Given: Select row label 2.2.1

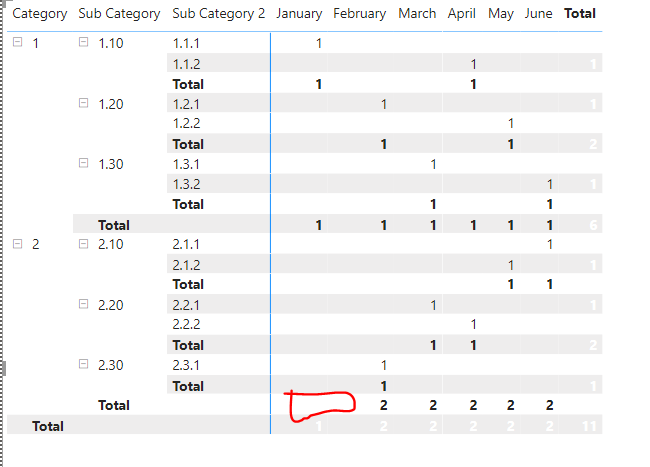Looking at the screenshot, I should pyautogui.click(x=186, y=305).
